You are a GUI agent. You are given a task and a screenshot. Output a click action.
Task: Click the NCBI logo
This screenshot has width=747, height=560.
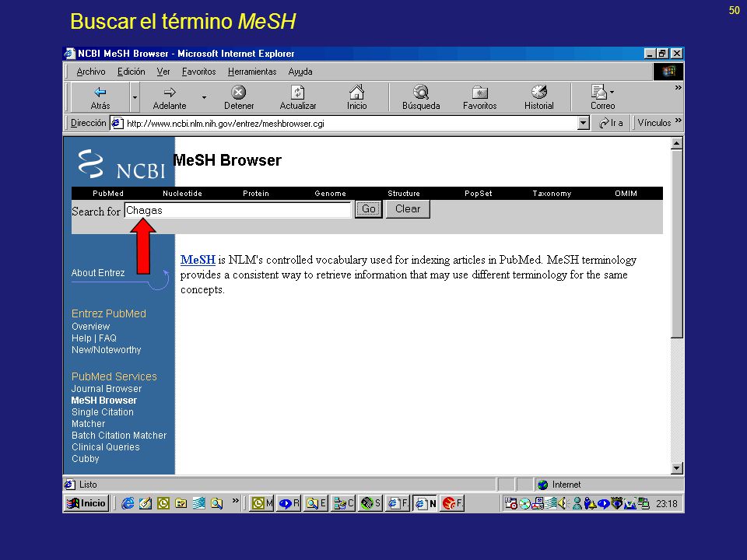tap(121, 164)
